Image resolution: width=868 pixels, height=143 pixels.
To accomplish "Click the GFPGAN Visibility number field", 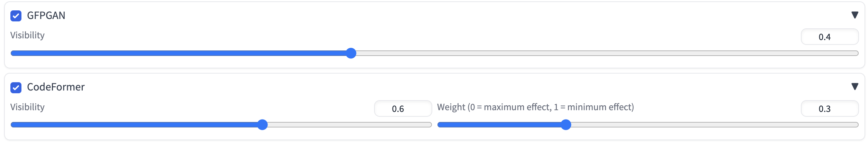I will coord(829,37).
